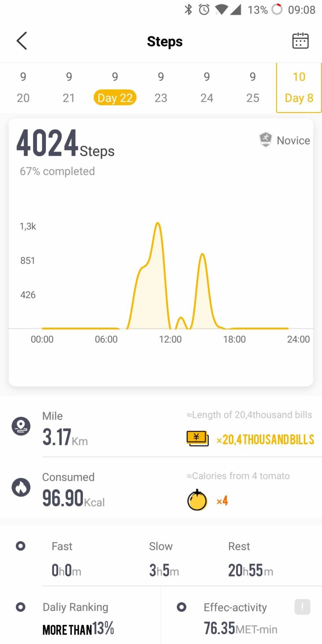
Task: Tap the tomato calorie icon
Action: coord(197,500)
